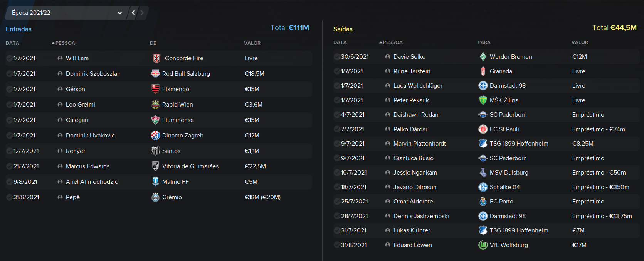Click the VfL Wolfsburg club badge

point(483,245)
